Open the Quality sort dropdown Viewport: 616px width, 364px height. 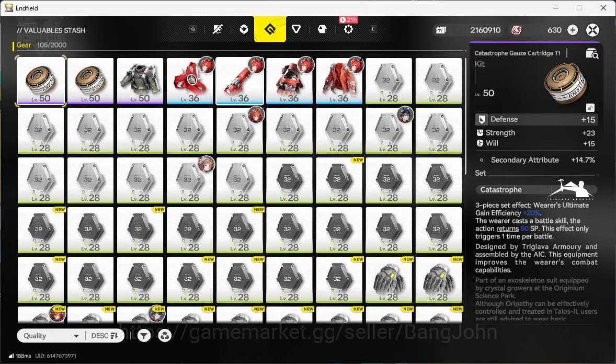pyautogui.click(x=51, y=336)
